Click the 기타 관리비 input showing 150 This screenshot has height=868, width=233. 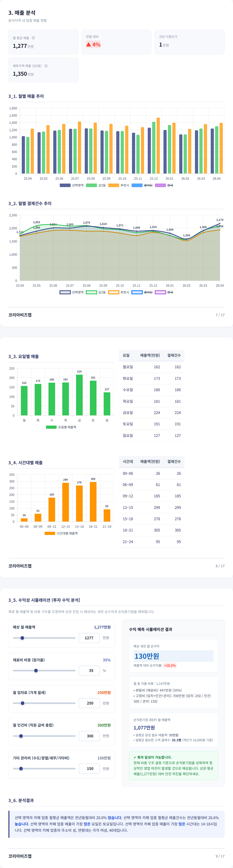[x=89, y=769]
